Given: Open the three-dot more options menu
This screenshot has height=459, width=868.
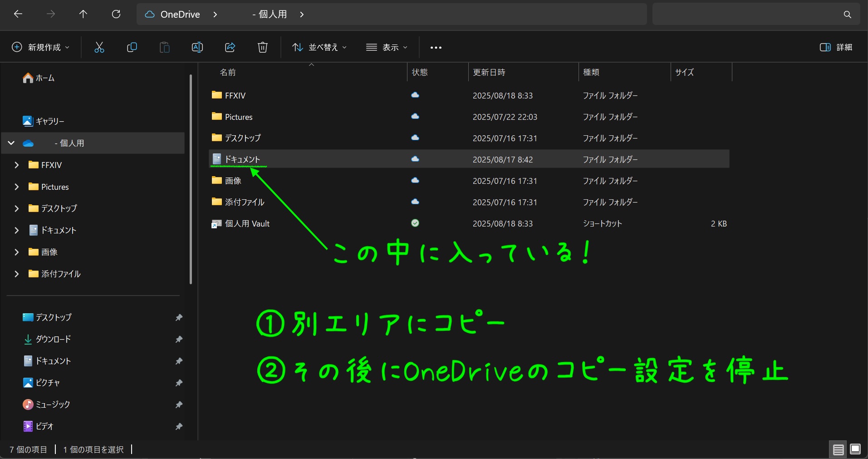Looking at the screenshot, I should tap(436, 47).
